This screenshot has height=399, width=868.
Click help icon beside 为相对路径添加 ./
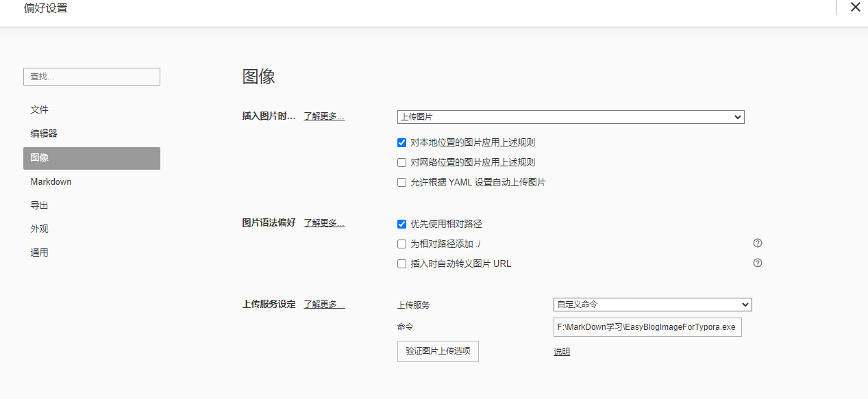pyautogui.click(x=758, y=243)
